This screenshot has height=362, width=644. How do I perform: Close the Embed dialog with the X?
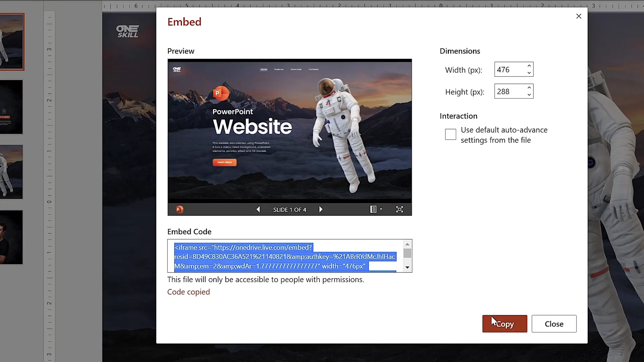point(579,16)
